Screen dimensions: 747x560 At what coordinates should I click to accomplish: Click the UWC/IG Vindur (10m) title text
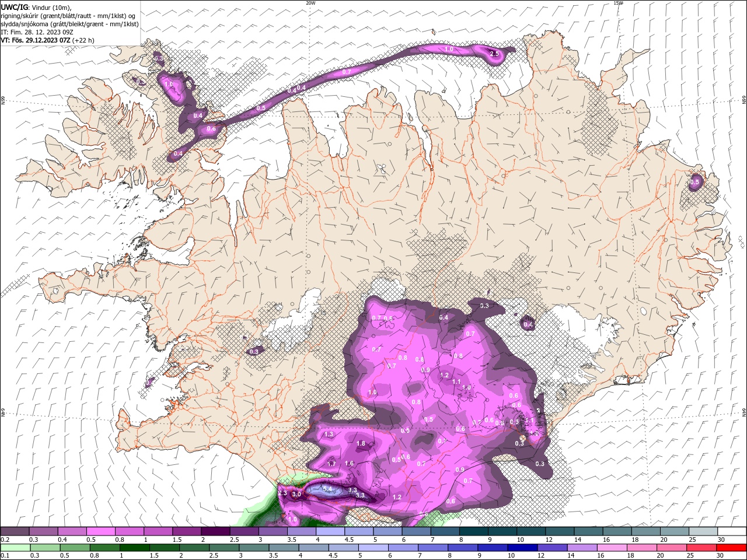point(36,7)
